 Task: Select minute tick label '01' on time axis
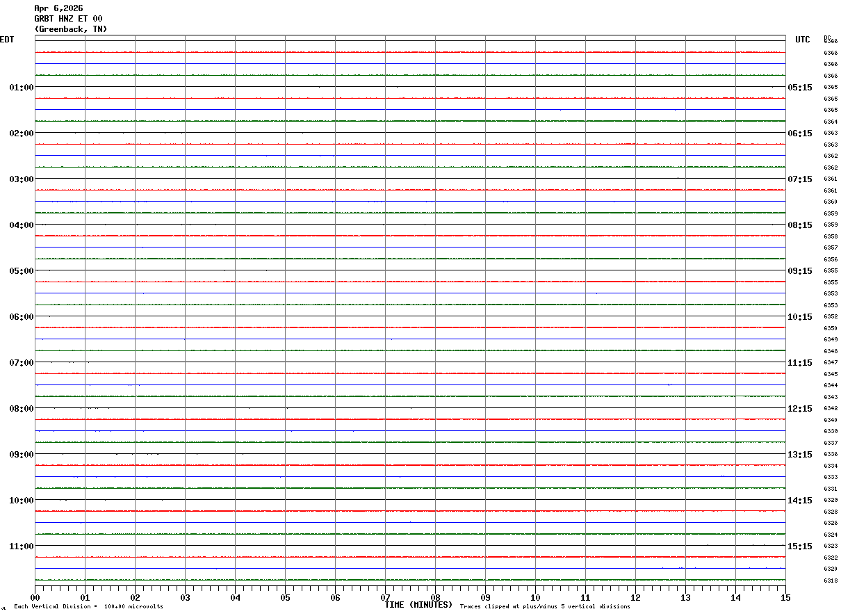click(x=85, y=597)
